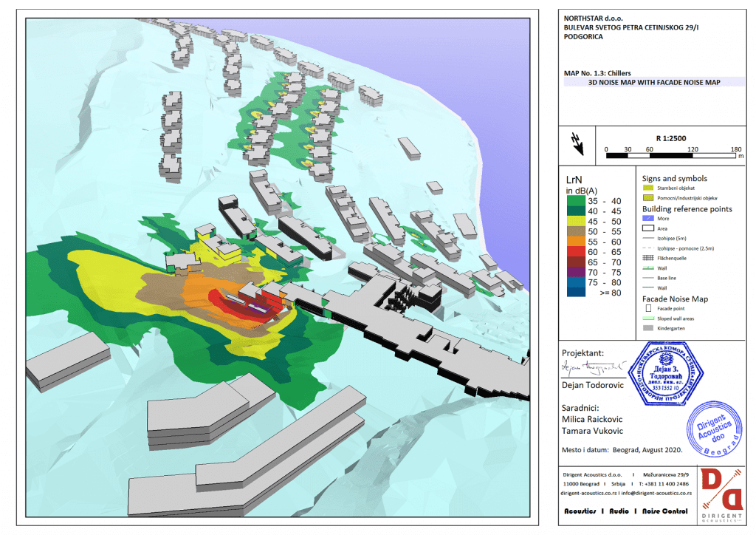
Task: Click the >= 80 dark blue swatch
Action: click(x=576, y=292)
